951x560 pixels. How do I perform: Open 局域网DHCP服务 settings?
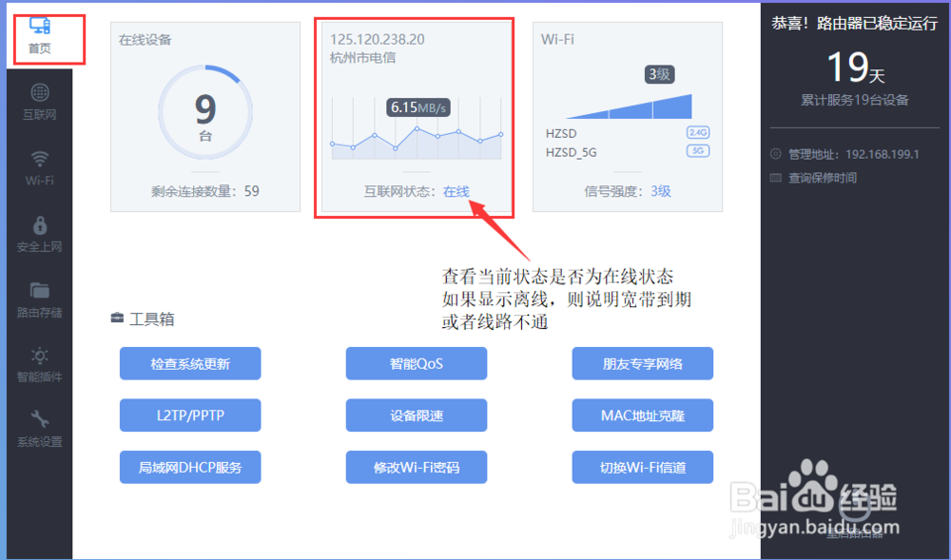[x=189, y=467]
